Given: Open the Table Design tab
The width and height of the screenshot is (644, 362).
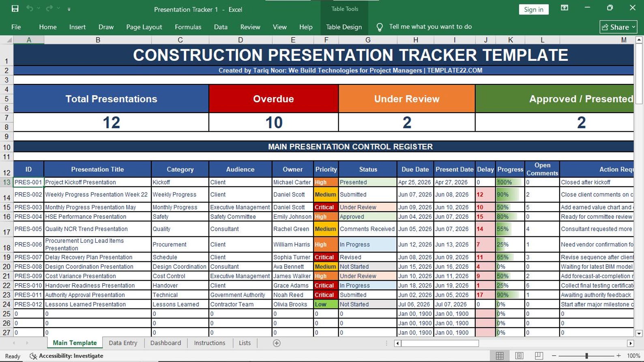Looking at the screenshot, I should tap(344, 27).
